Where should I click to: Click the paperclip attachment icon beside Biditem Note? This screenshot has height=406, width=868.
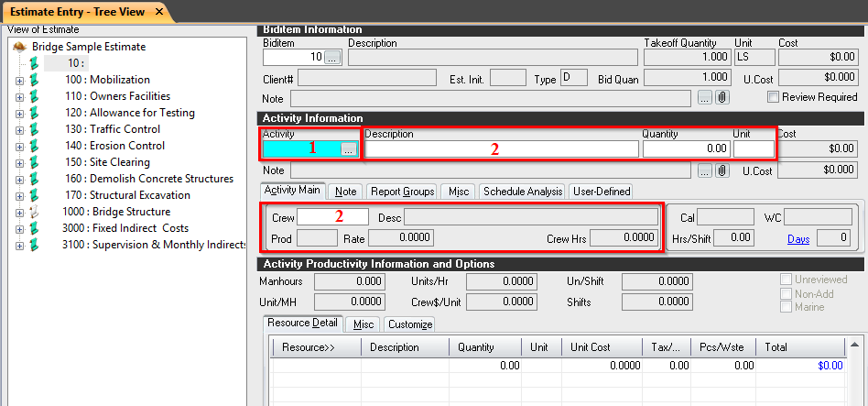click(x=722, y=97)
